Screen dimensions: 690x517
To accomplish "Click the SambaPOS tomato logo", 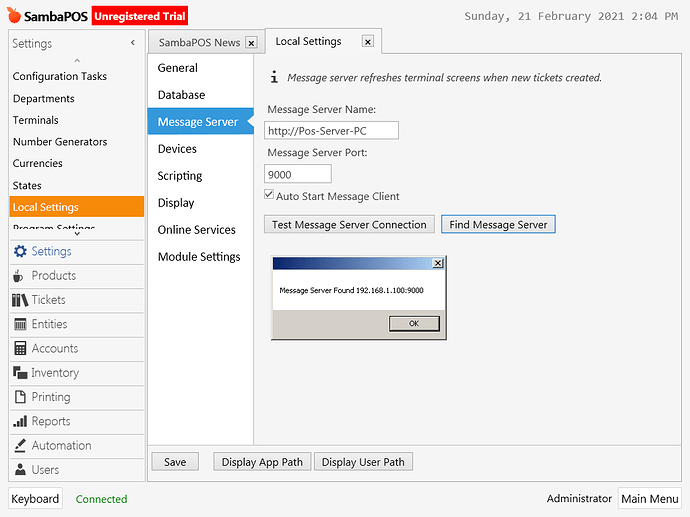I will [14, 15].
